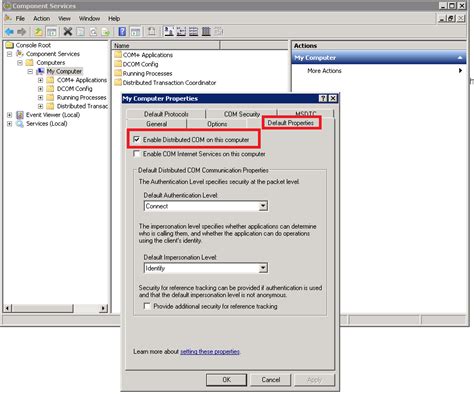
Task: Open the Help menu
Action: pos(114,19)
